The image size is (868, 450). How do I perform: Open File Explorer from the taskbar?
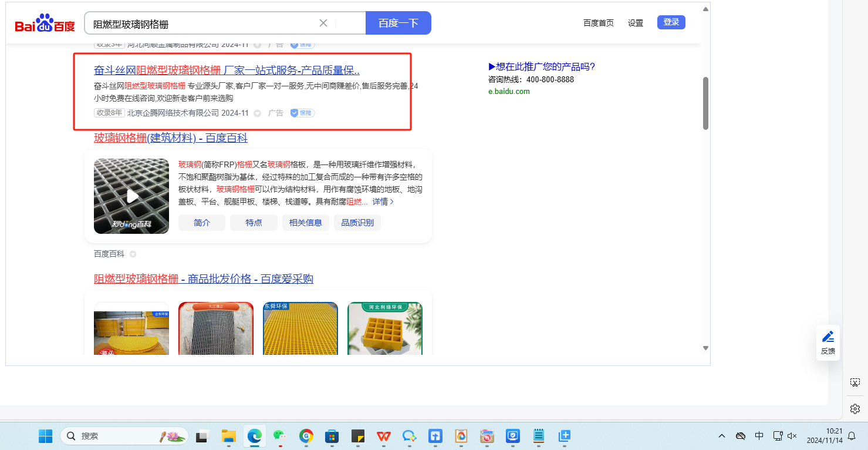[228, 436]
